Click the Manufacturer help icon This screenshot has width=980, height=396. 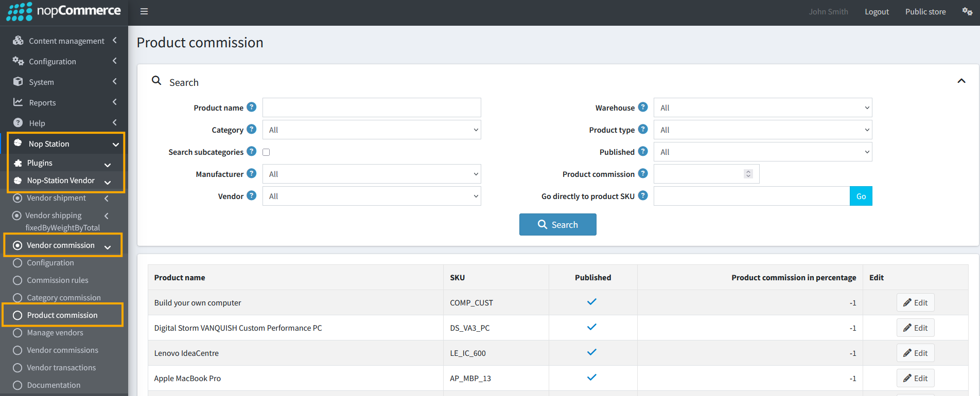[251, 173]
